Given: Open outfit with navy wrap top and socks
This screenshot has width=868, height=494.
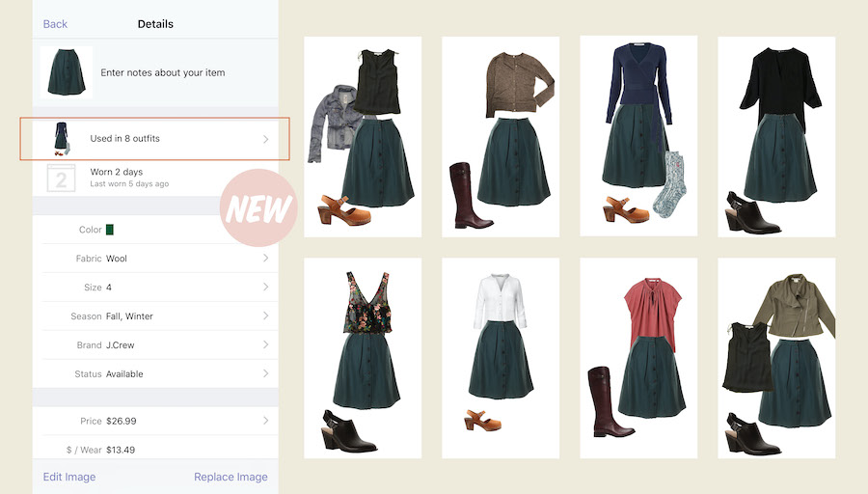Looking at the screenshot, I should point(638,136).
